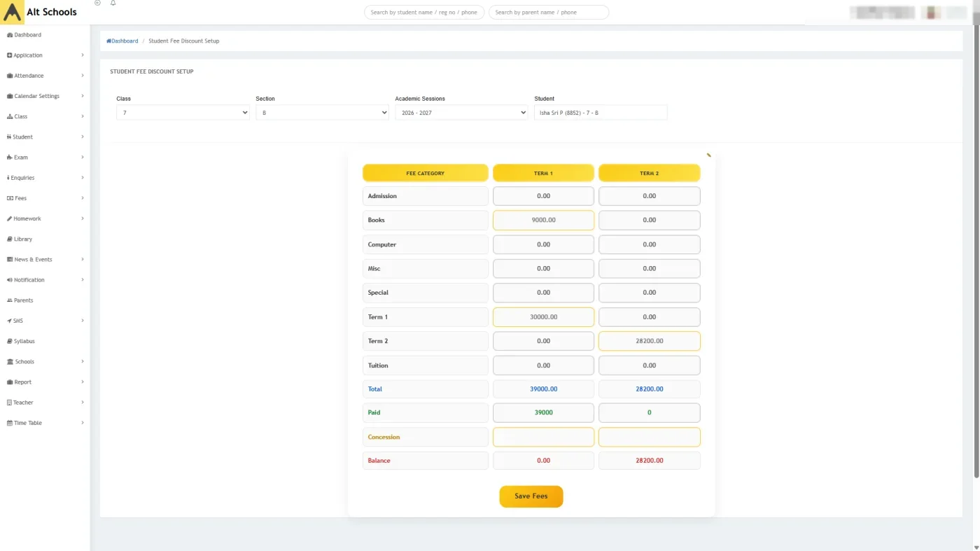Click the Syllabus sidebar icon
Screen dimensions: 980x551
(x=10, y=342)
